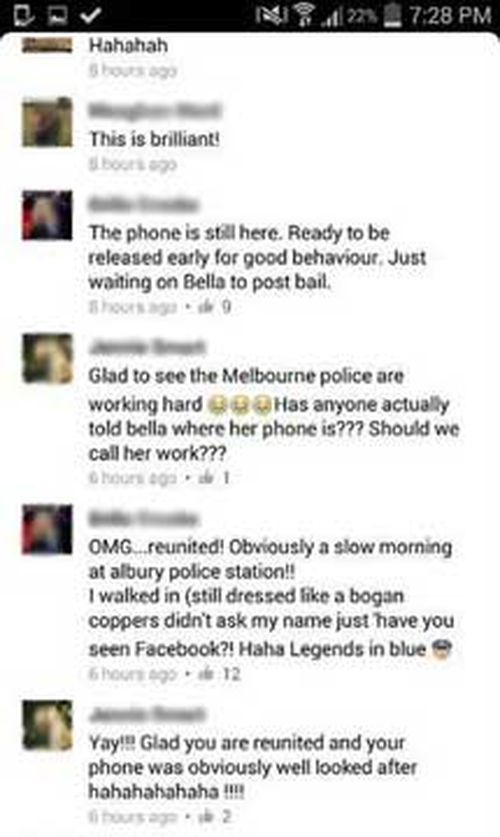This screenshot has width=500, height=837.
Task: Tap the first notification icon at top left
Action: click(22, 15)
